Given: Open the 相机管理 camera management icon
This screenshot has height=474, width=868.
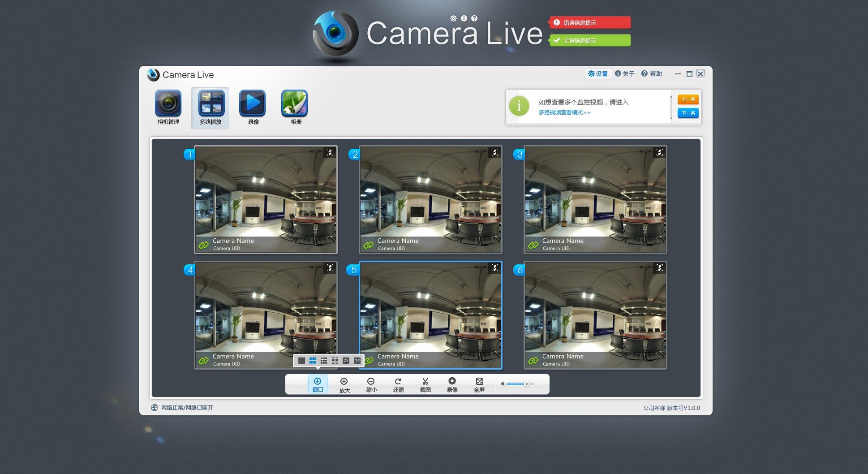Looking at the screenshot, I should point(168,108).
